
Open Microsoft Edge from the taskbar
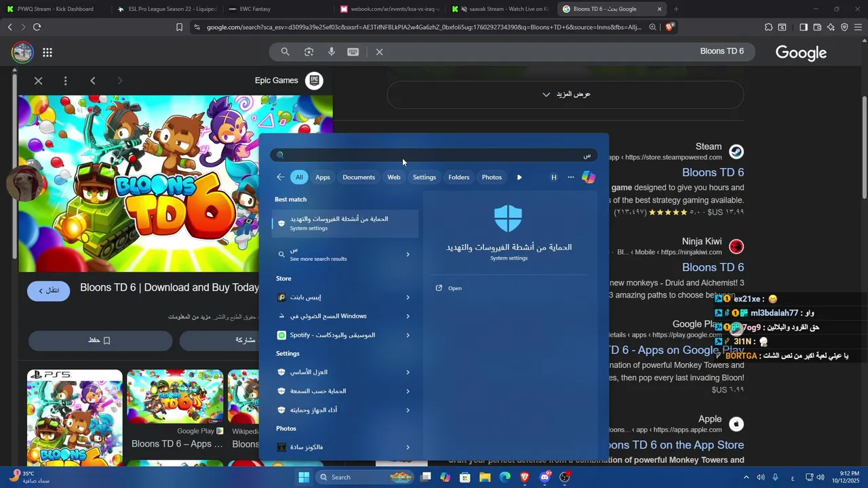pyautogui.click(x=505, y=477)
